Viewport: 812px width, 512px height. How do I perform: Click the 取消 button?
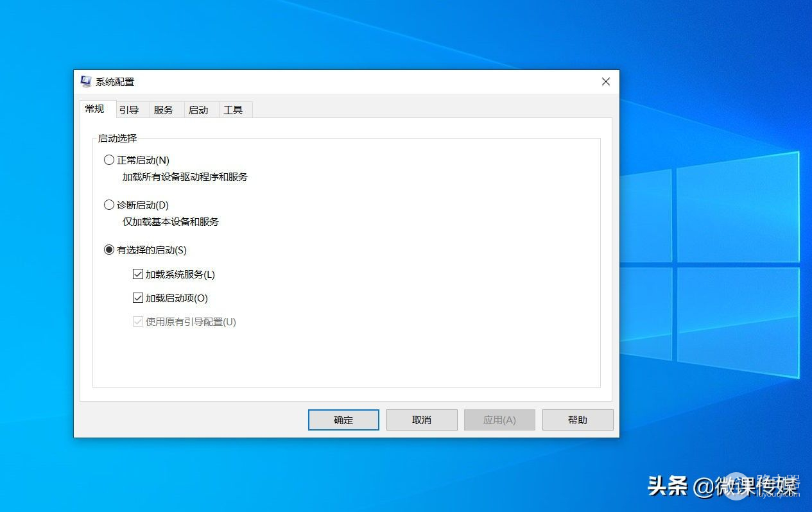(x=422, y=420)
